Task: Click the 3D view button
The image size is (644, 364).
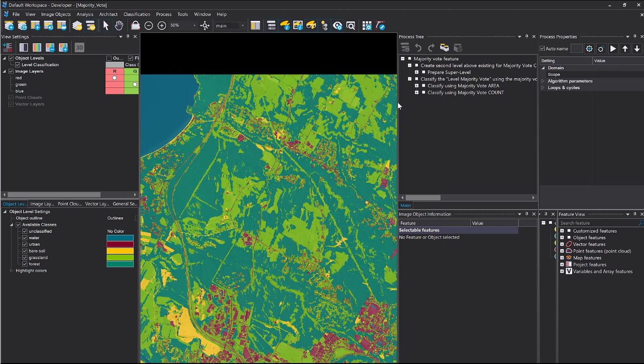Action: (79, 47)
